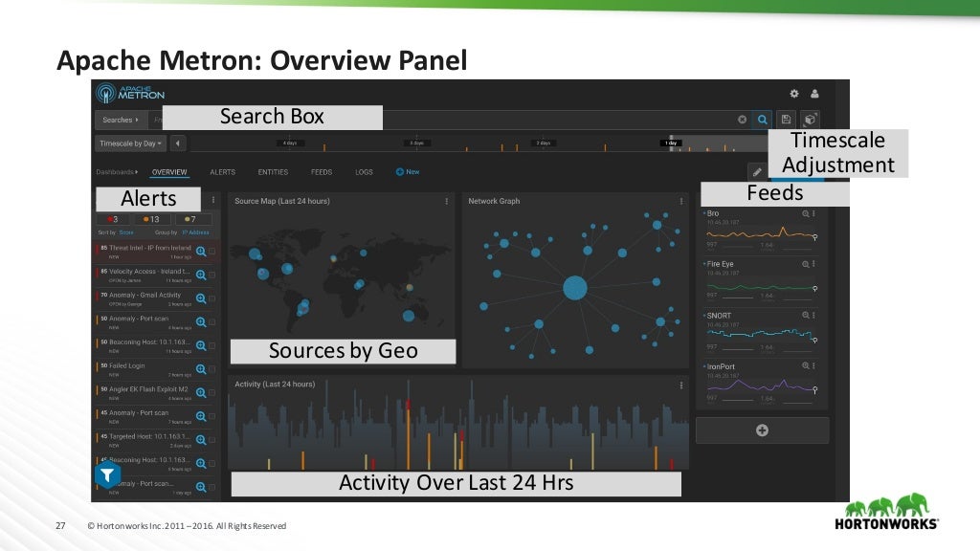This screenshot has width=980, height=551.
Task: Open the ENTITIES tab
Action: (273, 172)
